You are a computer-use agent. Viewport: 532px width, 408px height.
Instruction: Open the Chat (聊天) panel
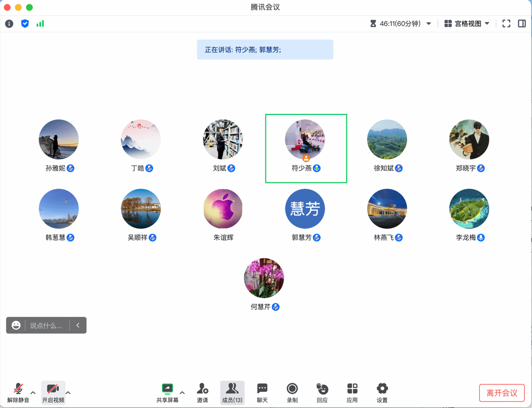[x=262, y=393]
